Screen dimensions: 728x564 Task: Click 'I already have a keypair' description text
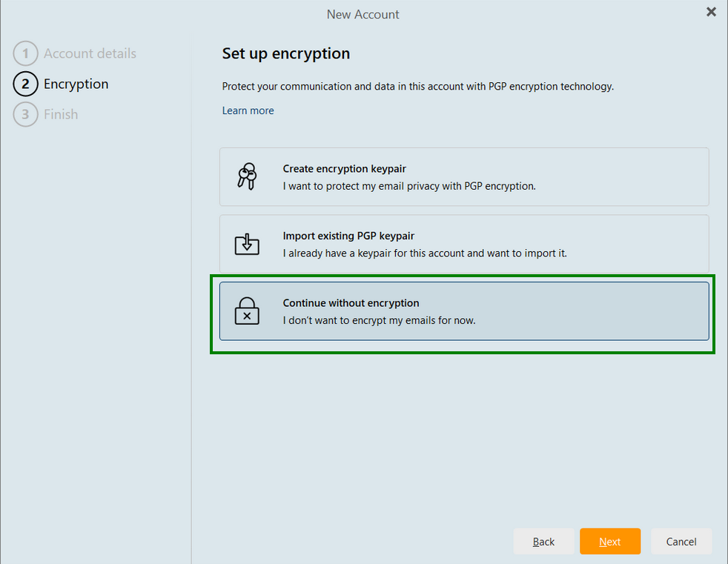click(x=424, y=253)
